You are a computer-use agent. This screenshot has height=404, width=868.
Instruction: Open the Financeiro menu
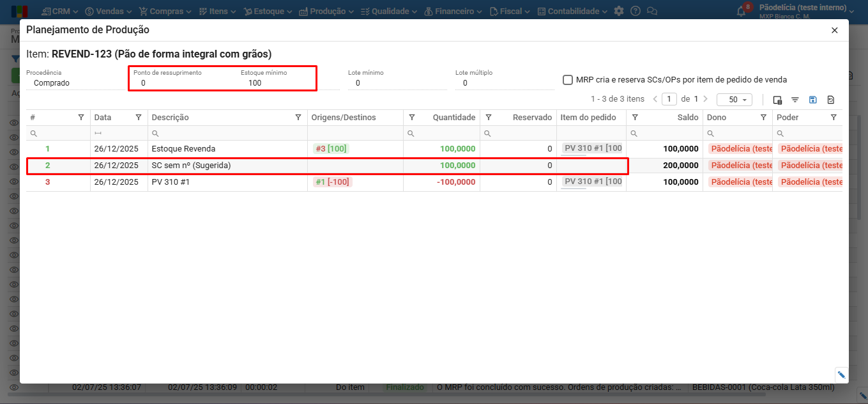[x=453, y=11]
